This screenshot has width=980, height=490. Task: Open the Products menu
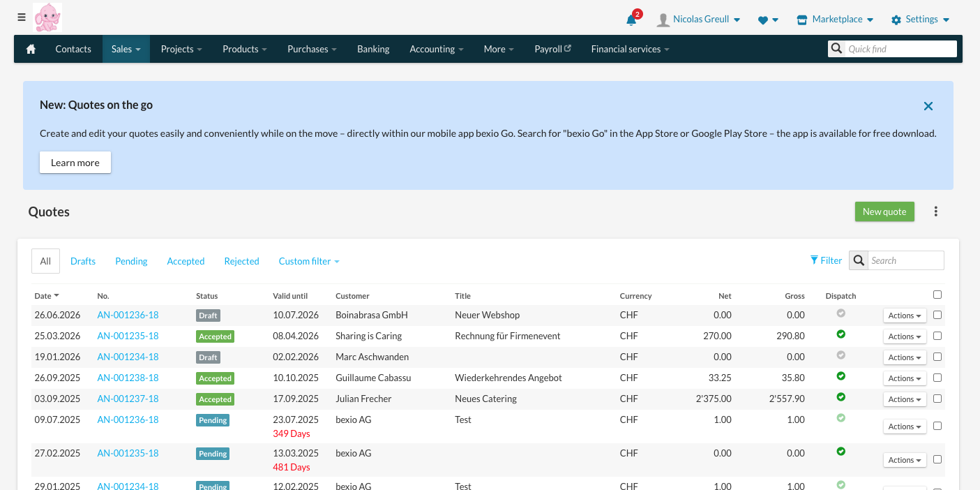tap(245, 49)
